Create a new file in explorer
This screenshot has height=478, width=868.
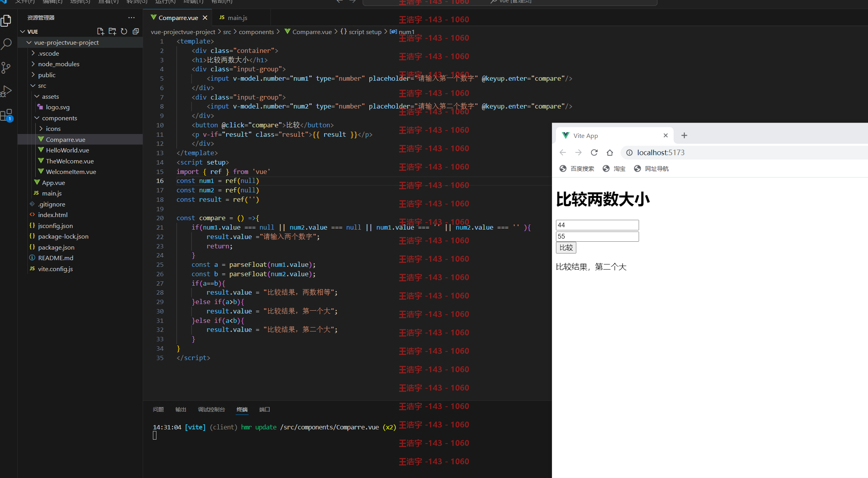pyautogui.click(x=100, y=31)
